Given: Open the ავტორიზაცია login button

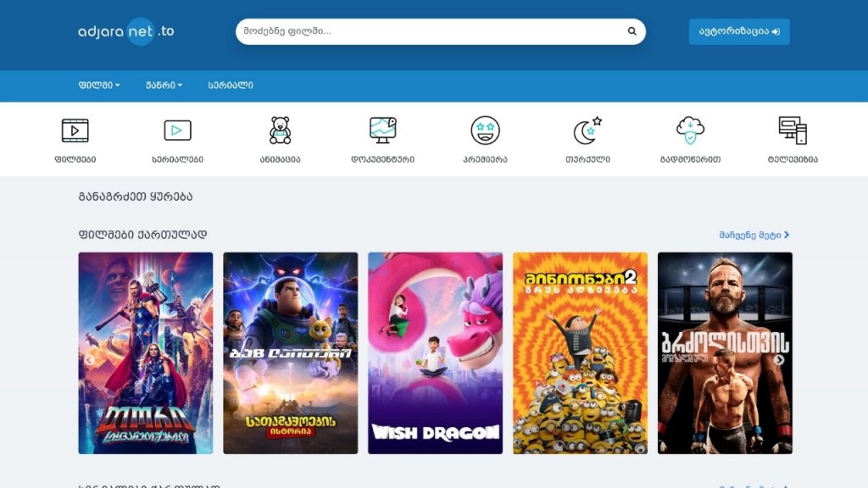Looking at the screenshot, I should 739,31.
